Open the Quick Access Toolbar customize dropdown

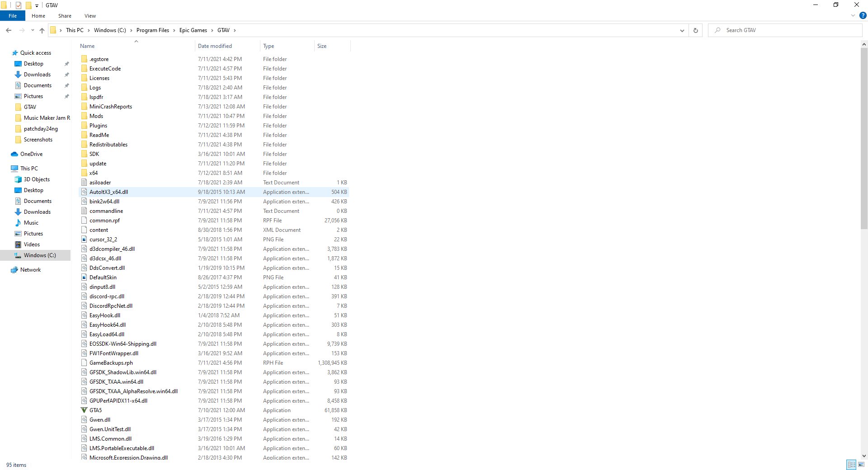click(x=37, y=5)
